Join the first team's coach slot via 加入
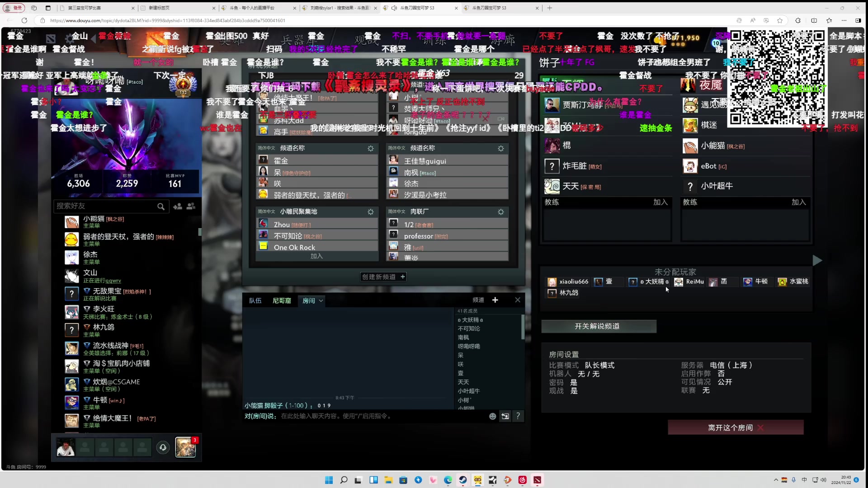 point(660,202)
